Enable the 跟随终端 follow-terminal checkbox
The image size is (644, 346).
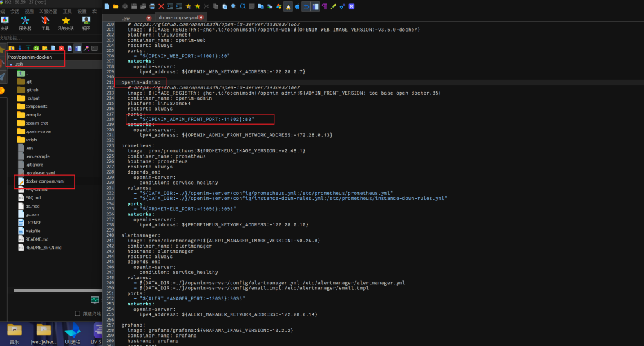(x=79, y=314)
